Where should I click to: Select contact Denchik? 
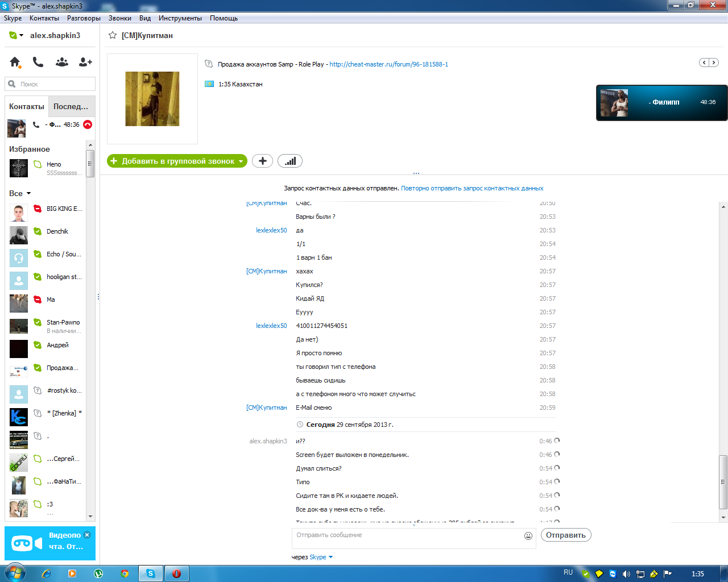tap(46, 235)
